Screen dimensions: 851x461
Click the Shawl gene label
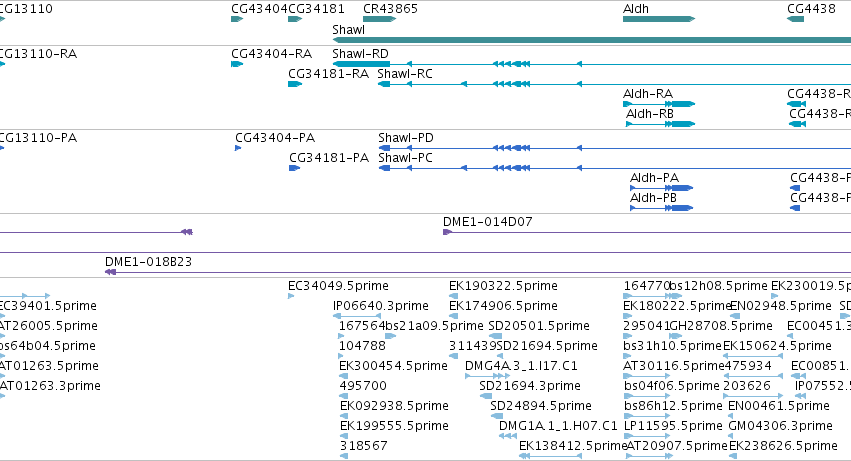(348, 30)
